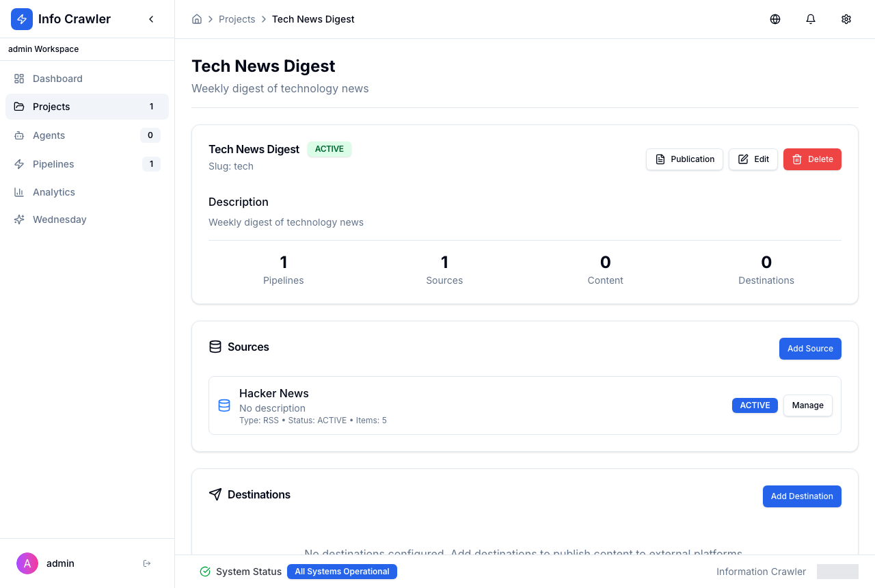
Task: Click the Sources count stat
Action: [x=444, y=269]
